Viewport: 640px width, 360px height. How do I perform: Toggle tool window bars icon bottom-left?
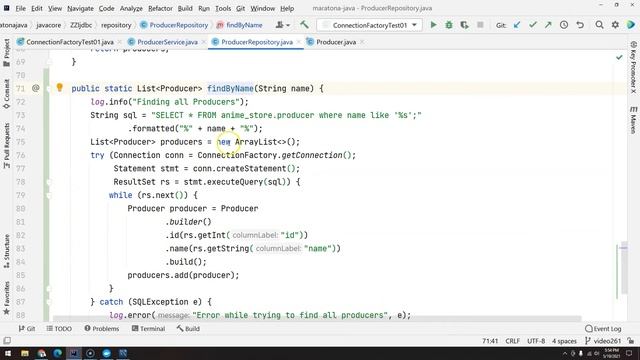(7, 340)
